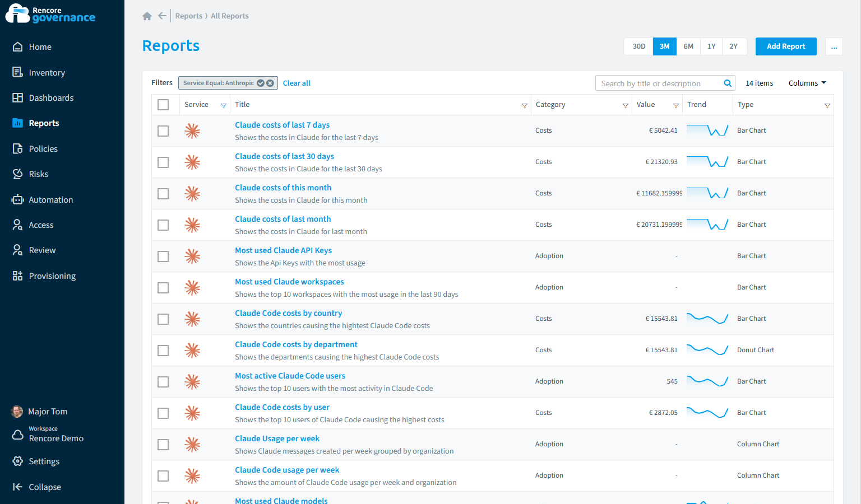This screenshot has width=861, height=504.
Task: Click the trend sparkline for Claude costs of last 7 days
Action: click(x=707, y=130)
